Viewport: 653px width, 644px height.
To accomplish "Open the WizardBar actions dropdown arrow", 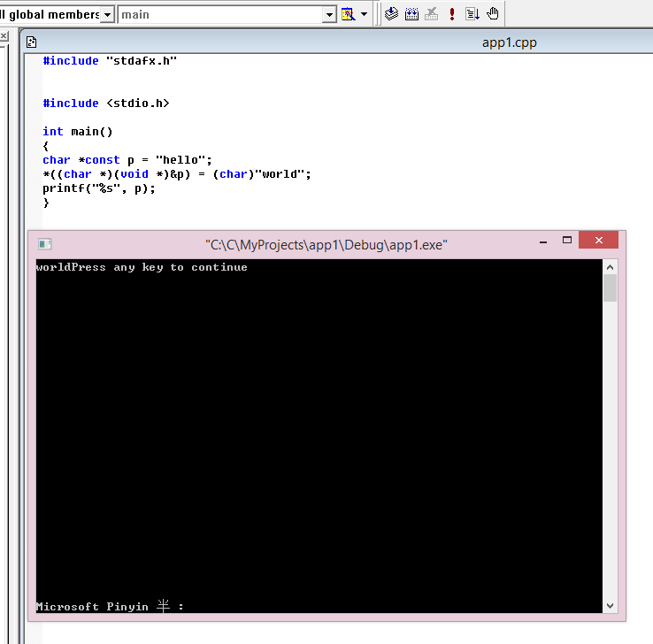I will [364, 14].
